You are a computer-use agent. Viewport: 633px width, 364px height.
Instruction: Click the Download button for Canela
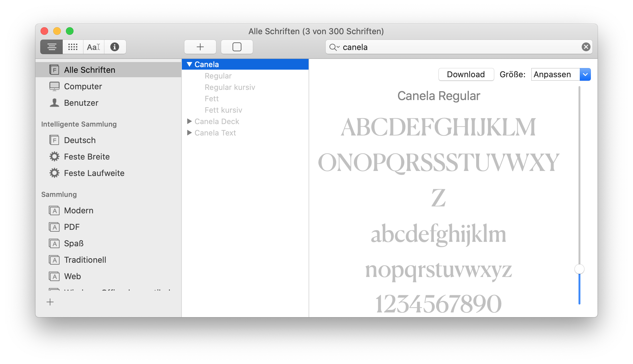[x=465, y=74]
